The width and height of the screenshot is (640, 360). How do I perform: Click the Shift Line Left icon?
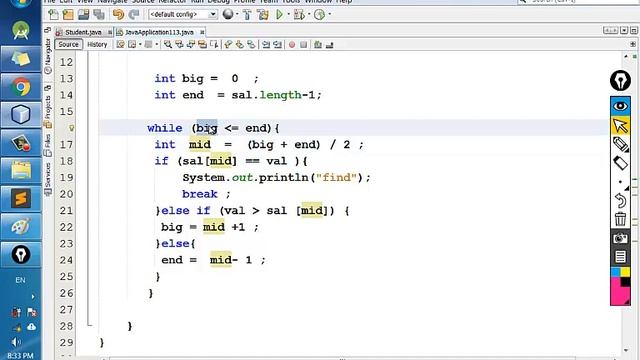[266, 44]
